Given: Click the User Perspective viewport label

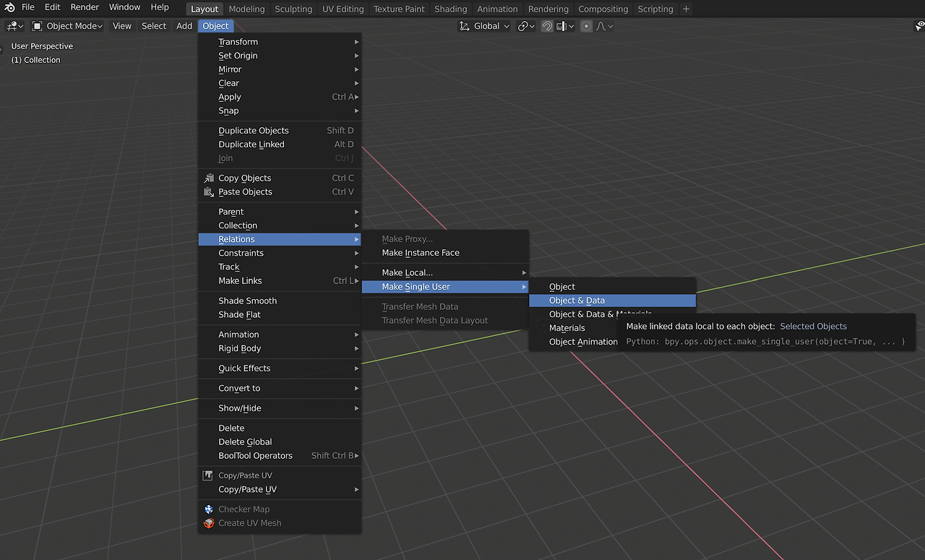Looking at the screenshot, I should (42, 46).
